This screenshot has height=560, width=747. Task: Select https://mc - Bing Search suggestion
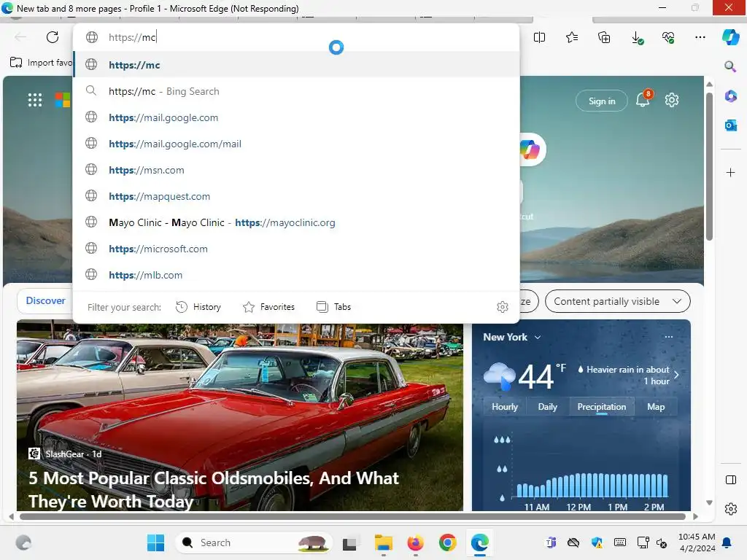pyautogui.click(x=296, y=91)
